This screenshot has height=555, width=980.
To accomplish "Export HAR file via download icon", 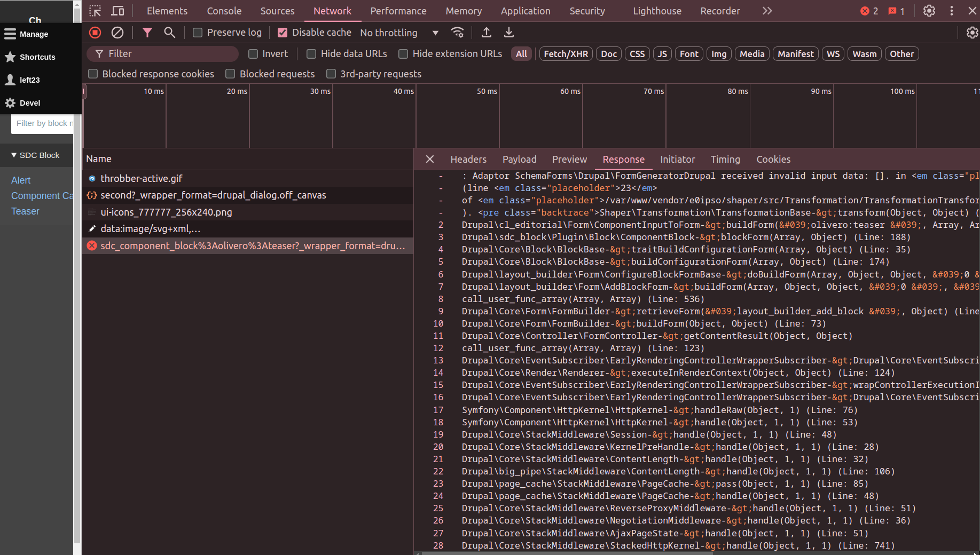I will (508, 33).
